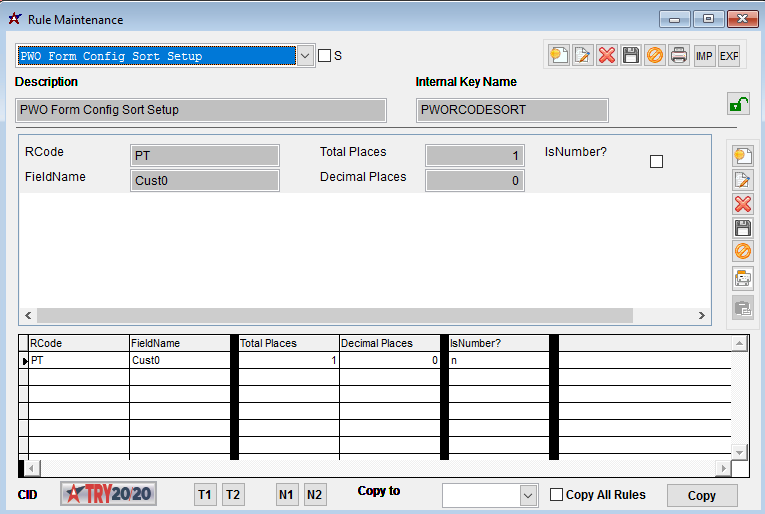The image size is (765, 514).
Task: Click the IMP import button
Action: [x=704, y=56]
